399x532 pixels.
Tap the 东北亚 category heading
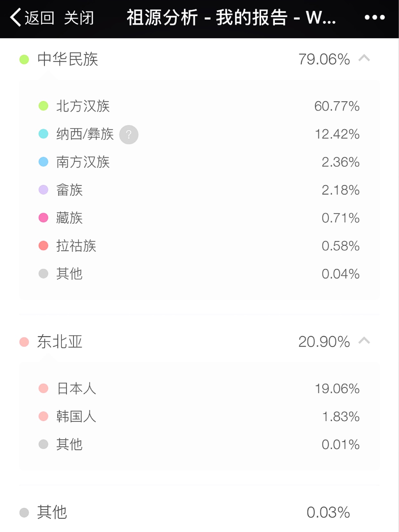[60, 342]
